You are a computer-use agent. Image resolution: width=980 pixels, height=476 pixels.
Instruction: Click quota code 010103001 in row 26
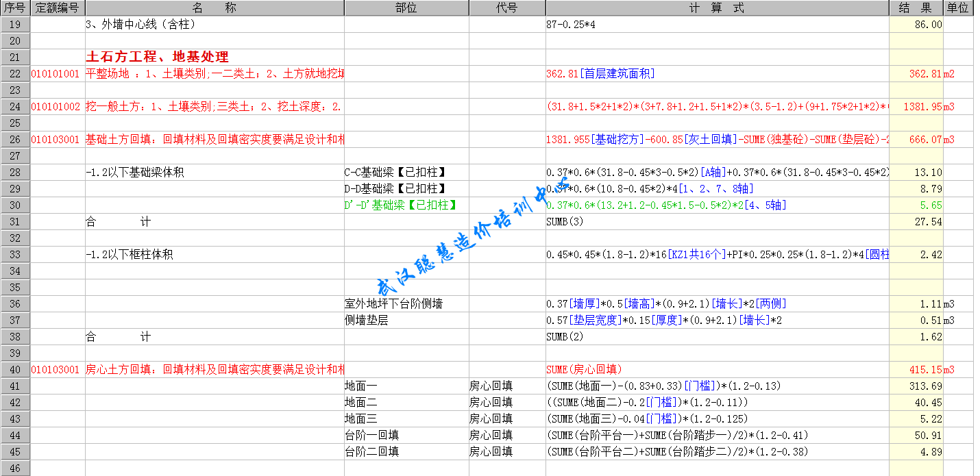(58, 140)
